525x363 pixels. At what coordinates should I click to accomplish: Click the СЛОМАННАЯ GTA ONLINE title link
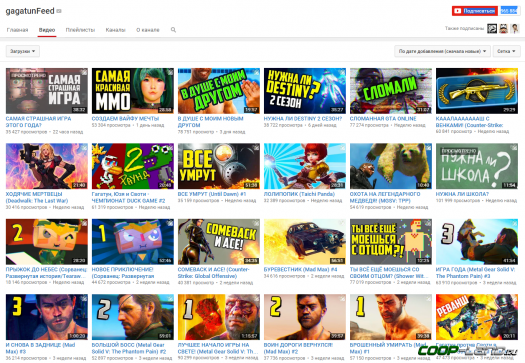coord(383,119)
